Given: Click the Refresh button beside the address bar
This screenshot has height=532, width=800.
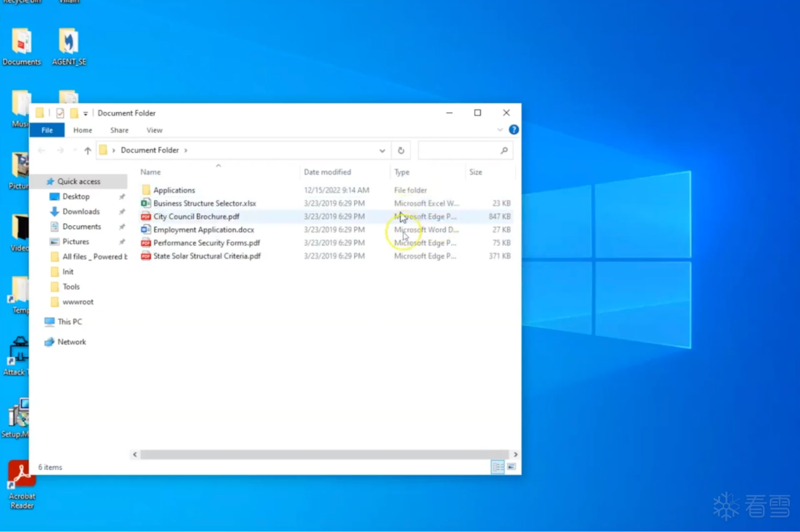Looking at the screenshot, I should [400, 150].
